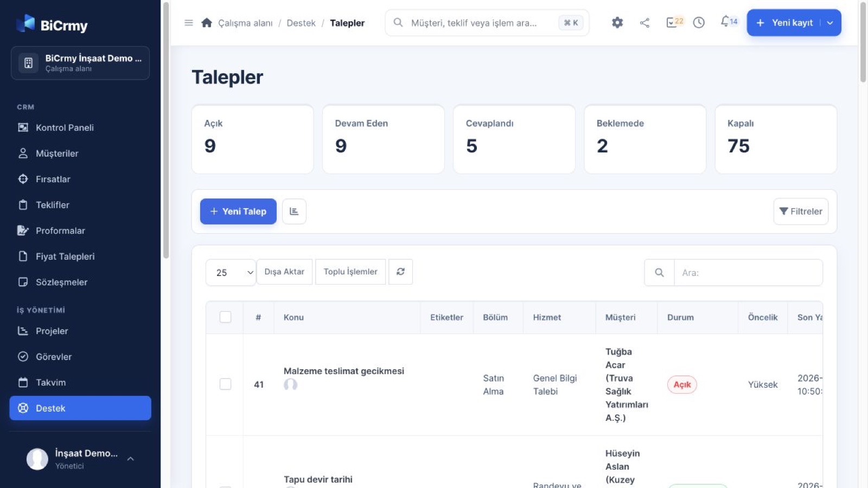The image size is (868, 488).
Task: Toggle the hamburger menu icon
Action: click(x=189, y=23)
